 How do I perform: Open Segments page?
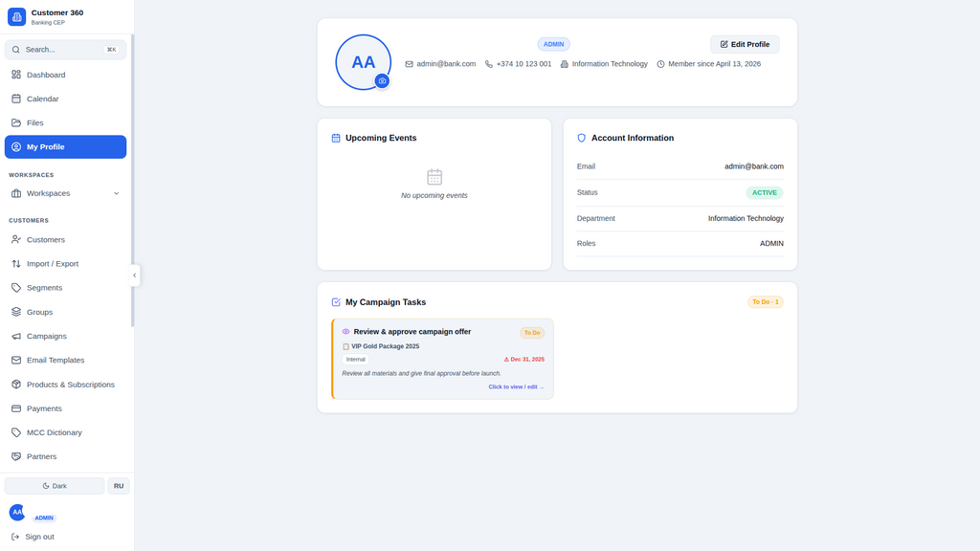coord(66,288)
